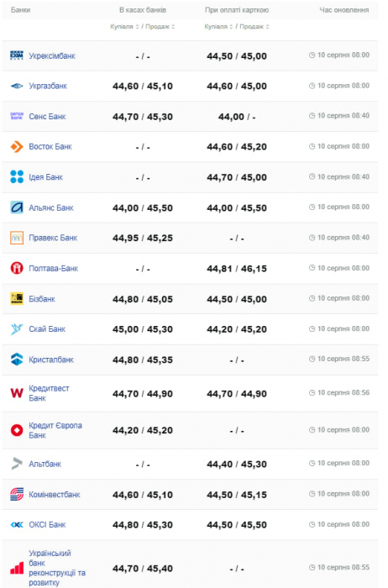Open the Альянс Банк link

tap(51, 207)
